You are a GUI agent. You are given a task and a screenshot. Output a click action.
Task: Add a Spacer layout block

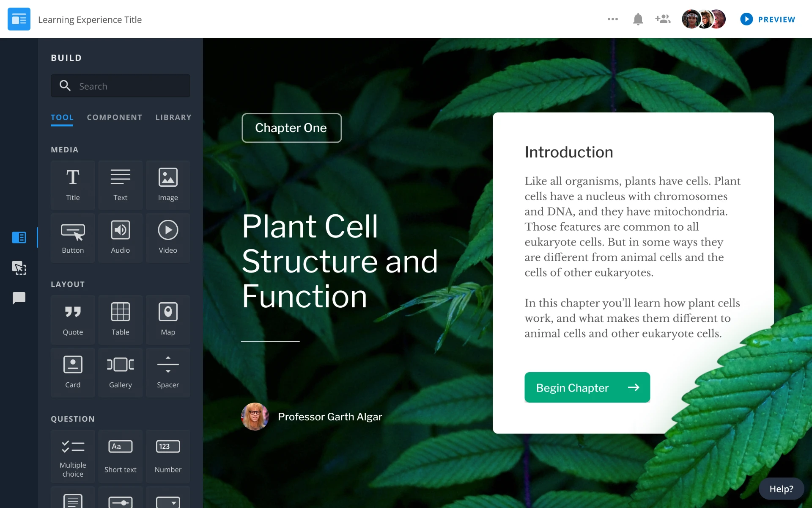[x=168, y=373]
